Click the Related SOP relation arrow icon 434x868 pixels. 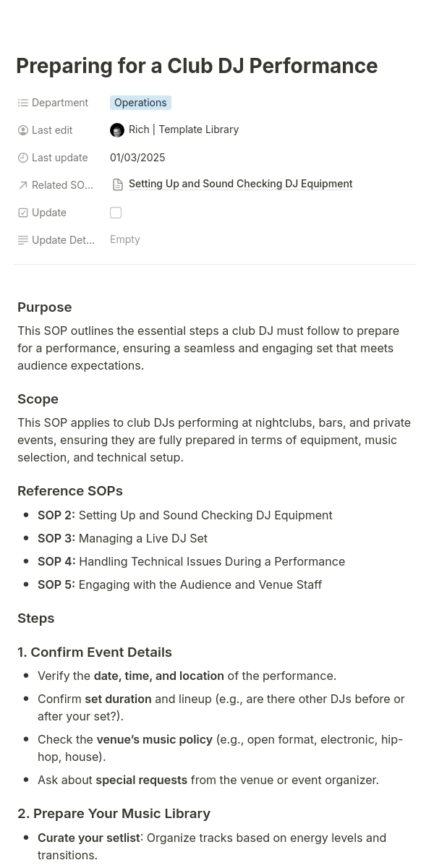click(23, 185)
